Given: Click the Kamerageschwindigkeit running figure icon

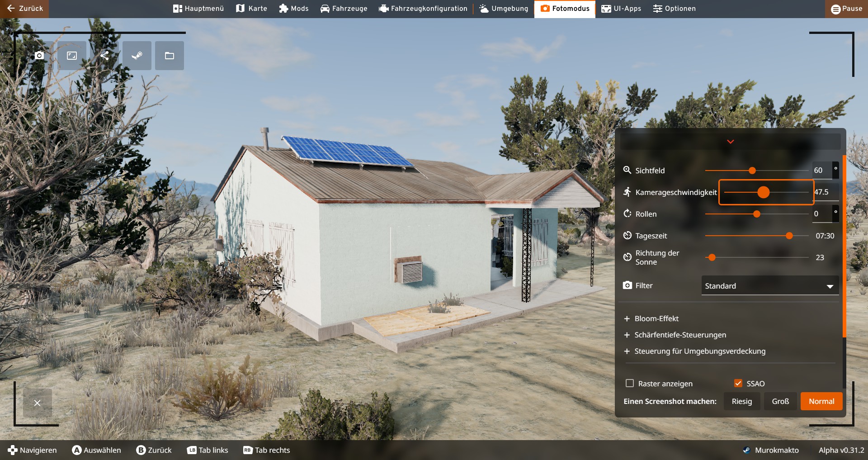Looking at the screenshot, I should tap(627, 192).
